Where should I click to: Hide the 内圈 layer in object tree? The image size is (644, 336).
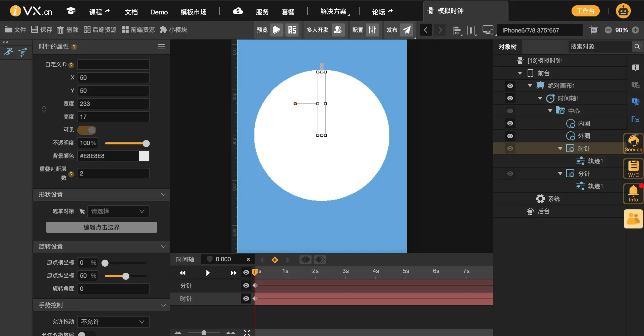(510, 123)
